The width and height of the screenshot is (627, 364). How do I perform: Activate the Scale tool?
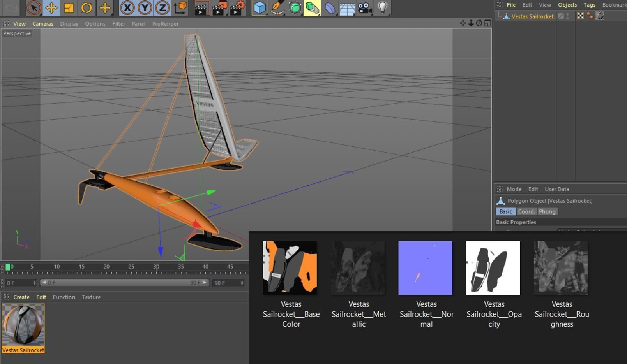click(x=69, y=7)
